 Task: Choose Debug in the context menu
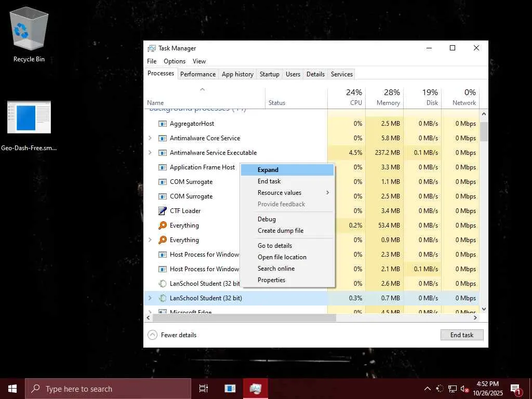(287, 219)
